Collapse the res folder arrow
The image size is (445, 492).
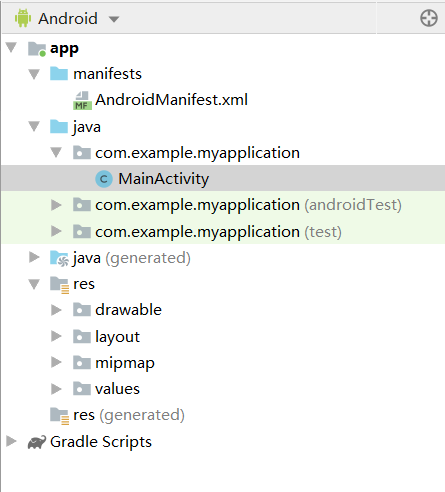(x=34, y=284)
